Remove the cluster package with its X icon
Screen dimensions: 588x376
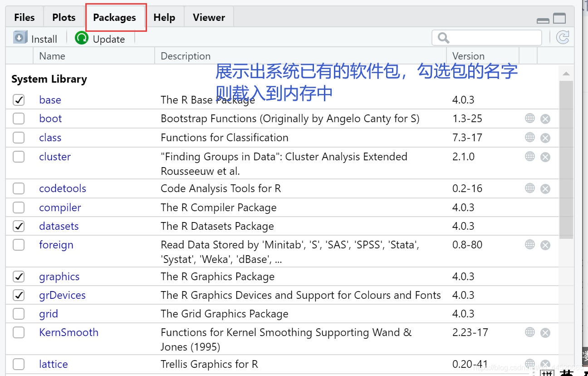pos(545,157)
